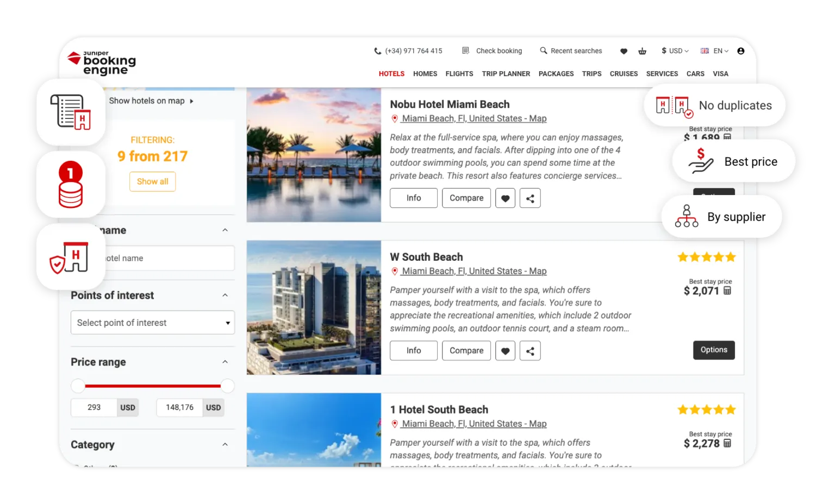Click the 1 Hotel South Beach star rating
Image resolution: width=835 pixels, height=504 pixels.
(707, 410)
